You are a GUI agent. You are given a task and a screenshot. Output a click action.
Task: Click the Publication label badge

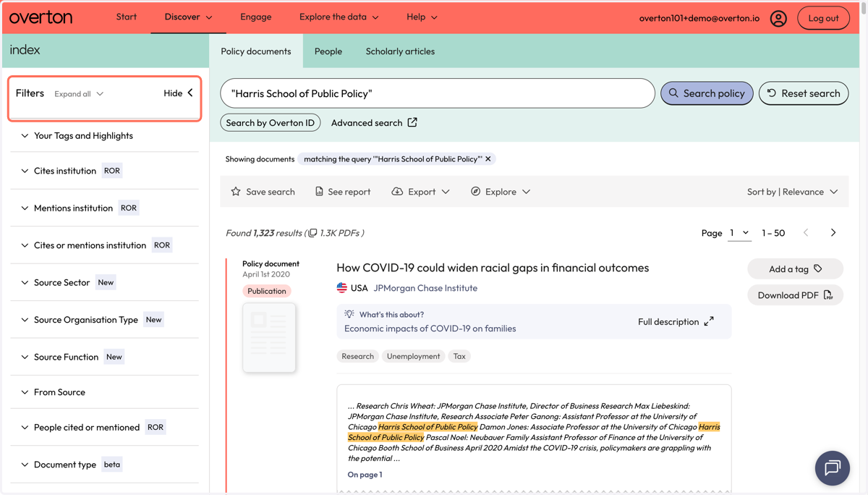click(267, 291)
